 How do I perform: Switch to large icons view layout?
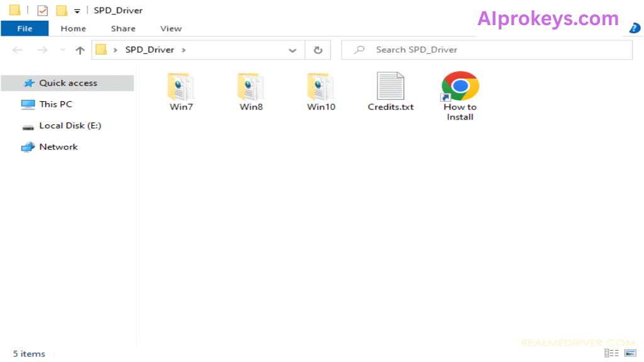point(630,353)
